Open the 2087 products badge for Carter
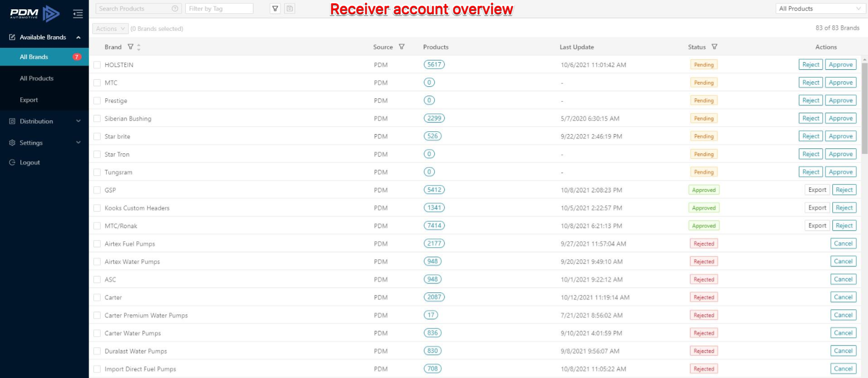Screen dimensions: 868x378 coord(434,297)
